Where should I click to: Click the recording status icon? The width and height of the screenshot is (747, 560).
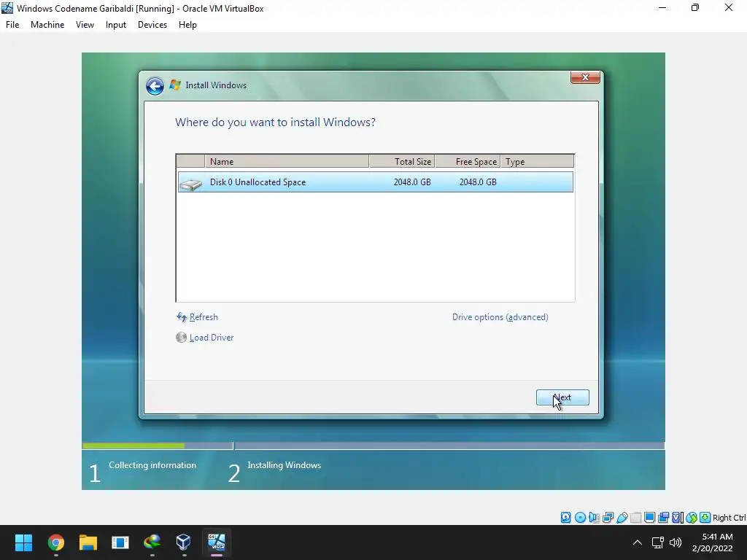coord(663,518)
